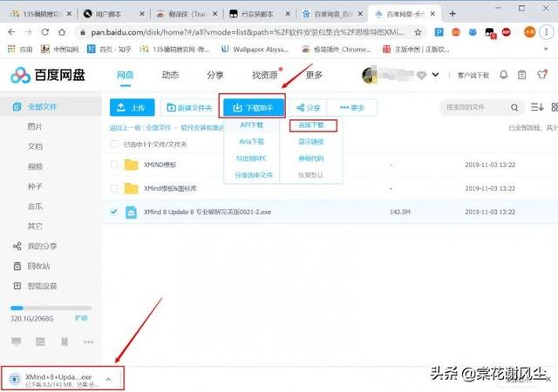Open the clipboard task list icon
Viewport: 558px width, 392px height.
pos(522,75)
